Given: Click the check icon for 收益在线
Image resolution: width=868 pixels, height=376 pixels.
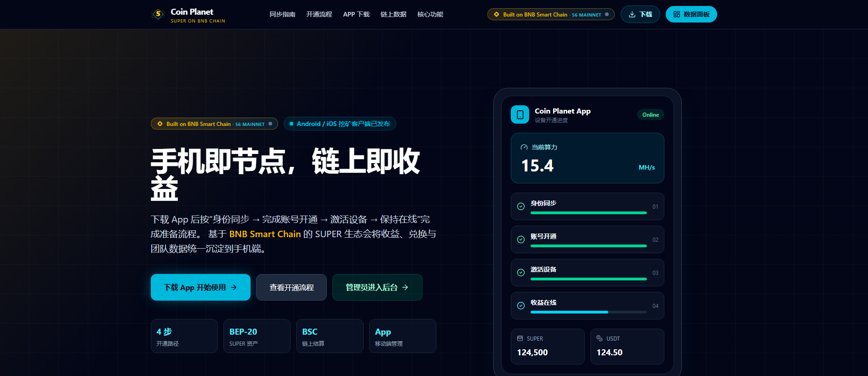Looking at the screenshot, I should (x=521, y=306).
